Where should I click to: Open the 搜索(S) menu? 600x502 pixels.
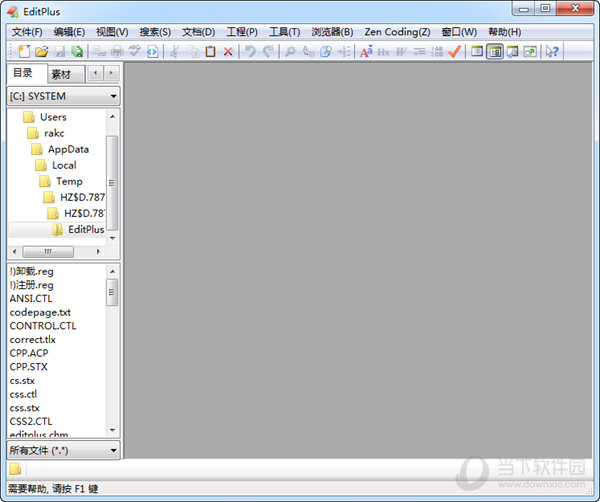[155, 32]
